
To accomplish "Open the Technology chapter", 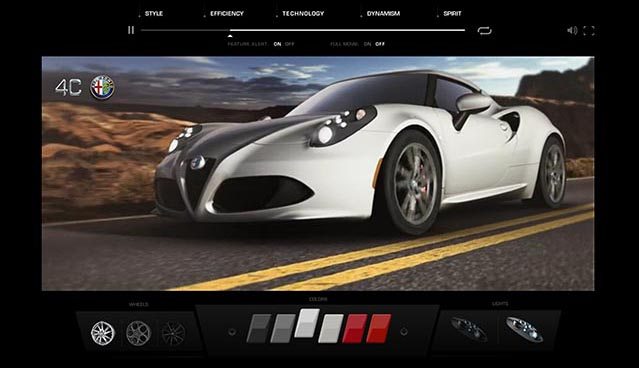I will (303, 13).
